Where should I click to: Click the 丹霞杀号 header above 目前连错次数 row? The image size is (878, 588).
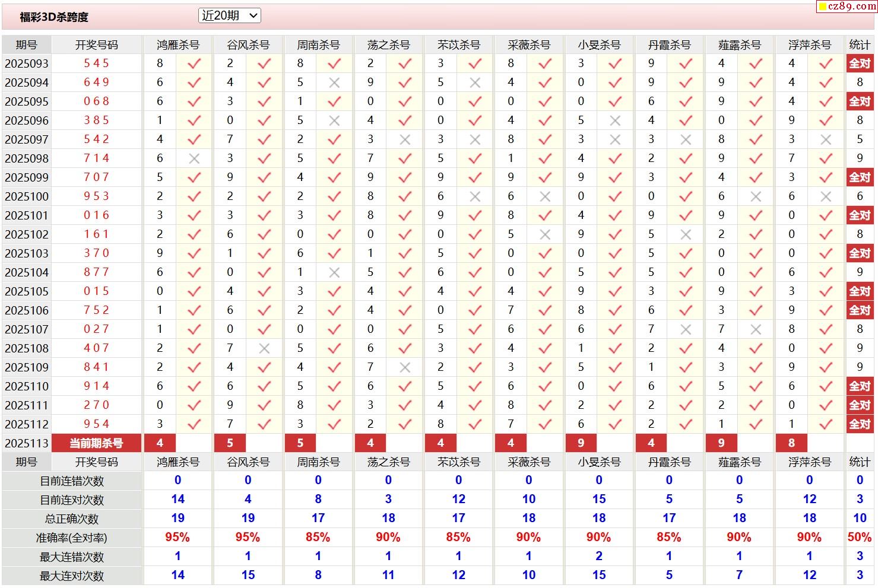coord(669,462)
